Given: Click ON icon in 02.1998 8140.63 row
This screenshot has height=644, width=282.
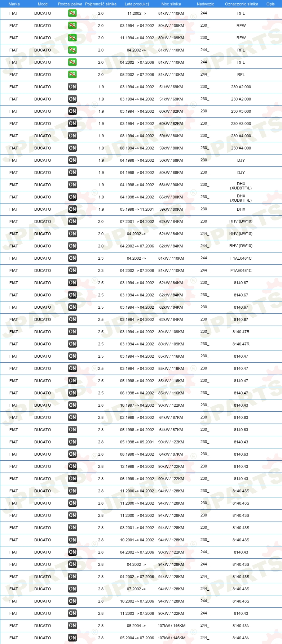Looking at the screenshot, I should [x=72, y=417].
